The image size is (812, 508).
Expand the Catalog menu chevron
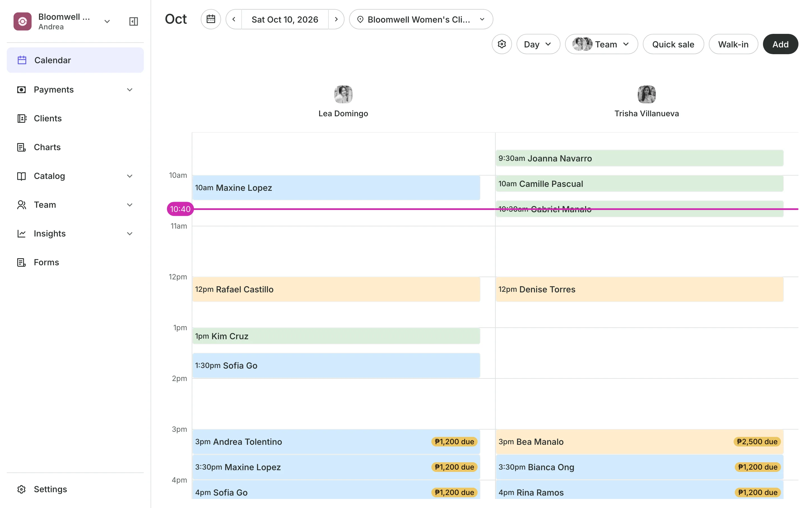pyautogui.click(x=130, y=176)
